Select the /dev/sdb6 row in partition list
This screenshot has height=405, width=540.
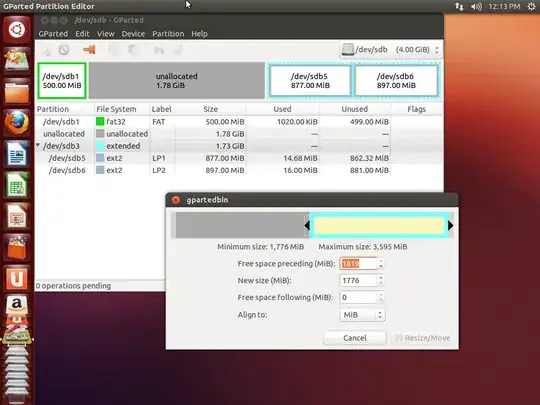pyautogui.click(x=239, y=170)
